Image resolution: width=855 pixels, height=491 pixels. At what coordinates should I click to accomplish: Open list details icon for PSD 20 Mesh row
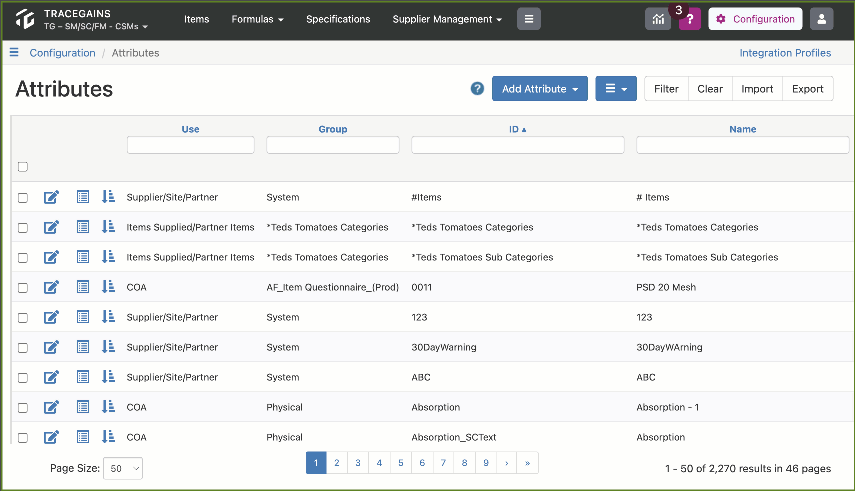tap(83, 287)
